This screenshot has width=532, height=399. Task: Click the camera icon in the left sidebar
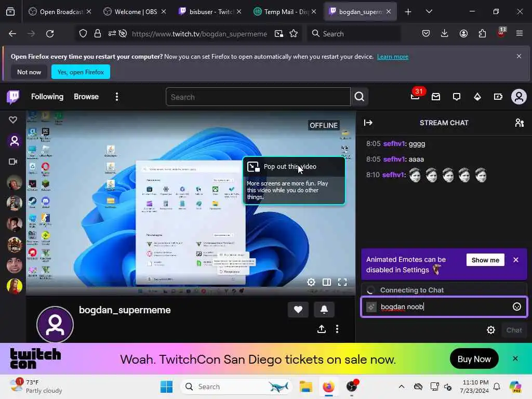[x=13, y=162]
